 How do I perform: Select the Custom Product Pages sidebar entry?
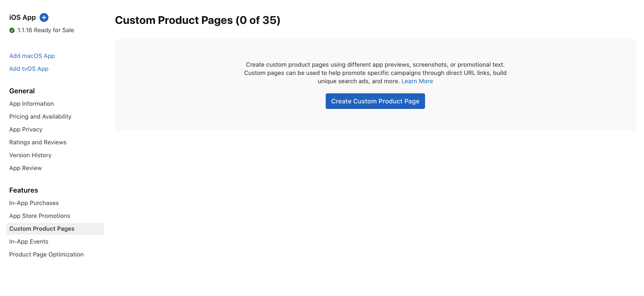pyautogui.click(x=42, y=229)
